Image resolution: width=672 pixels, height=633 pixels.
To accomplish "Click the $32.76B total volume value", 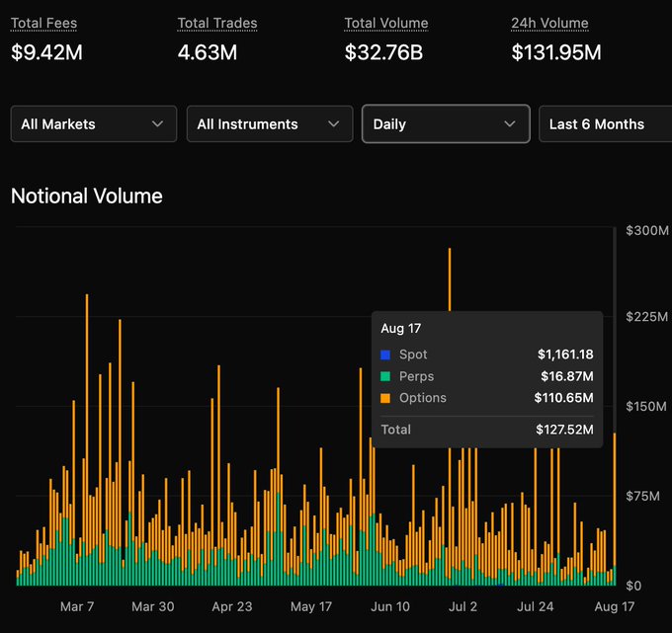I will coord(383,52).
